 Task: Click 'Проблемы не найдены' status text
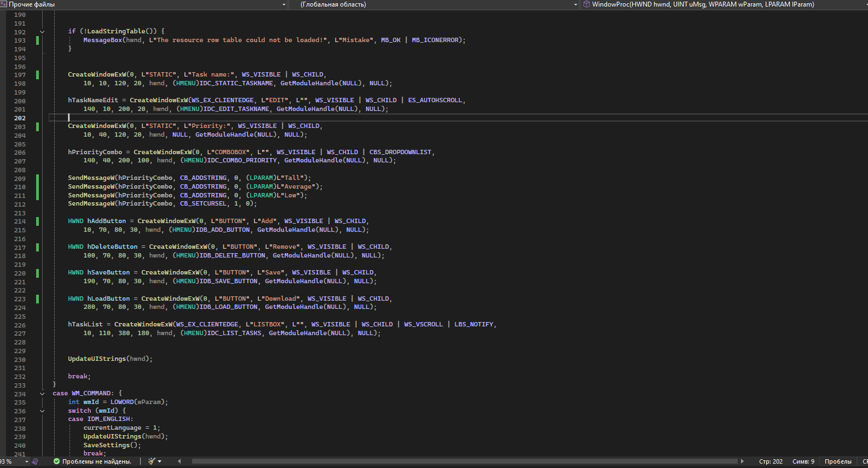click(96, 461)
